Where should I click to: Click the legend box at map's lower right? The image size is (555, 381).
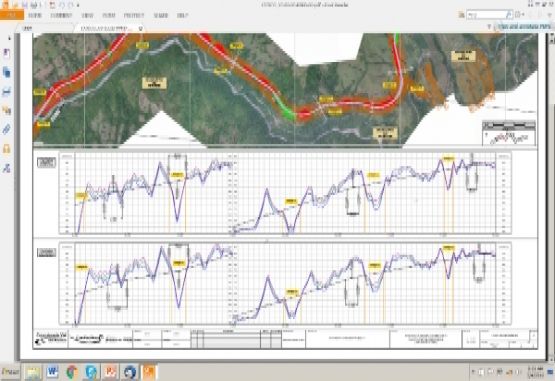coord(509,133)
